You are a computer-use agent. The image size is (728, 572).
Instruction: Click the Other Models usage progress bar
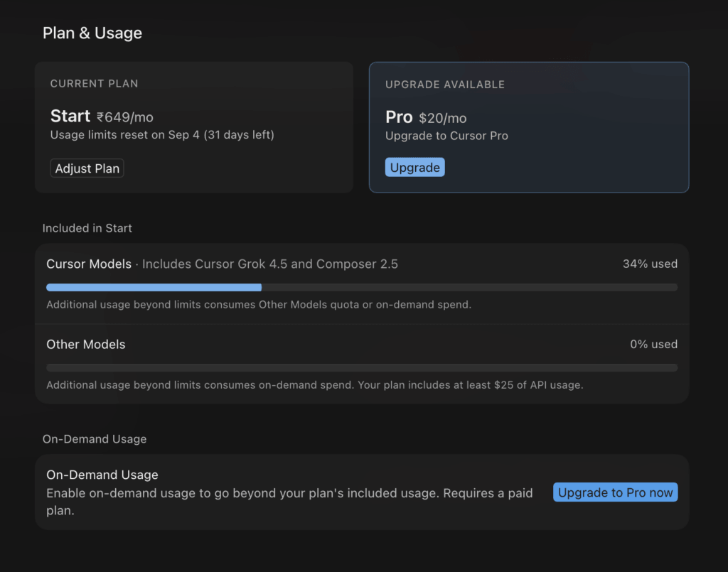(x=362, y=368)
